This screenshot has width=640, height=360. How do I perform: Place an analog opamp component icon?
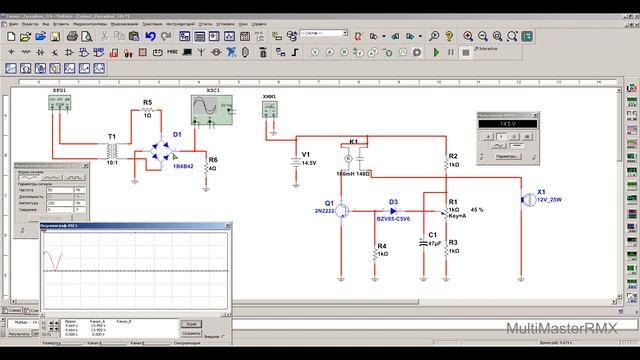[x=69, y=52]
